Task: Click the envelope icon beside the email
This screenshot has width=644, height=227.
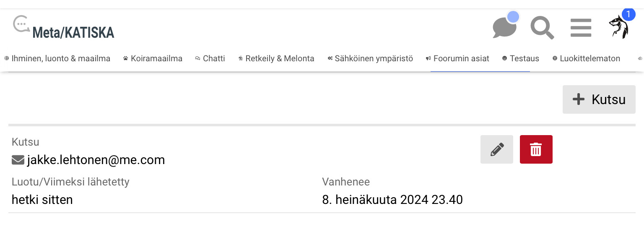Action: click(18, 160)
